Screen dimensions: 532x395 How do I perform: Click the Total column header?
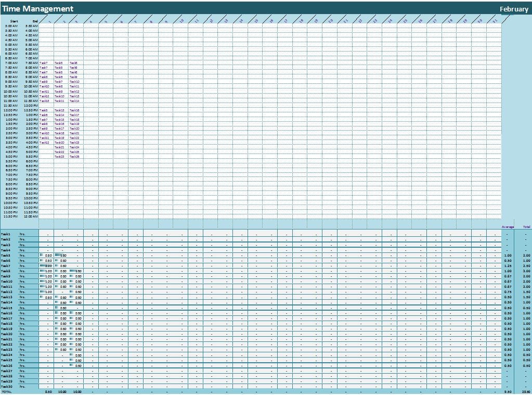(x=525, y=227)
